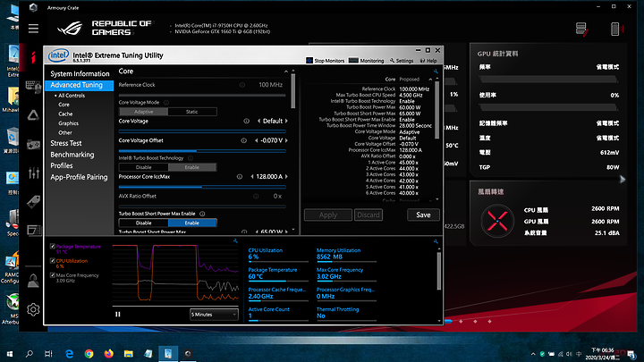Click info icon beside Core Voltage Offset
The image size is (644, 362).
coord(243,140)
